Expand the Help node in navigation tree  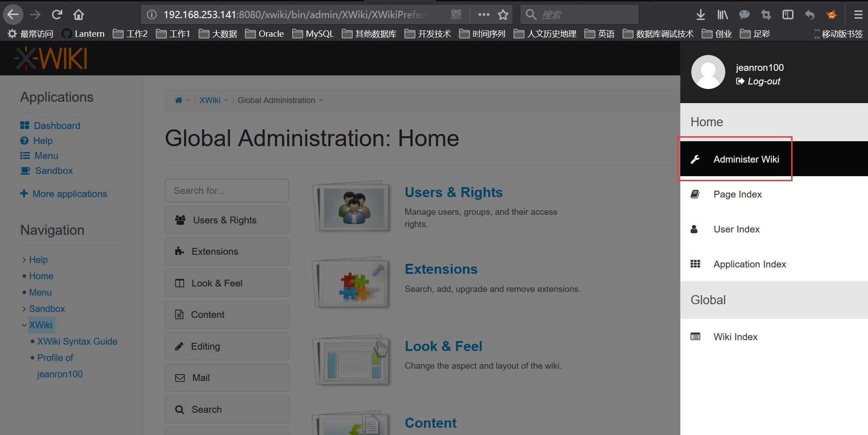(x=24, y=260)
